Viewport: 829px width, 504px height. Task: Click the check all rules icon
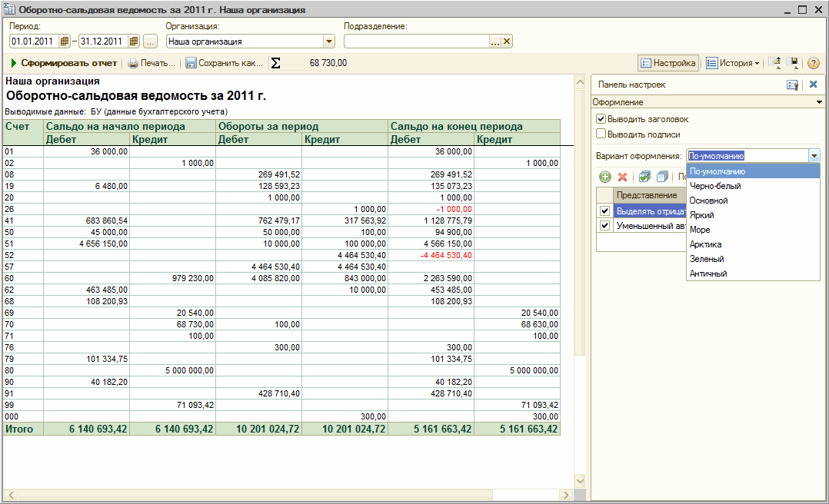(x=644, y=177)
